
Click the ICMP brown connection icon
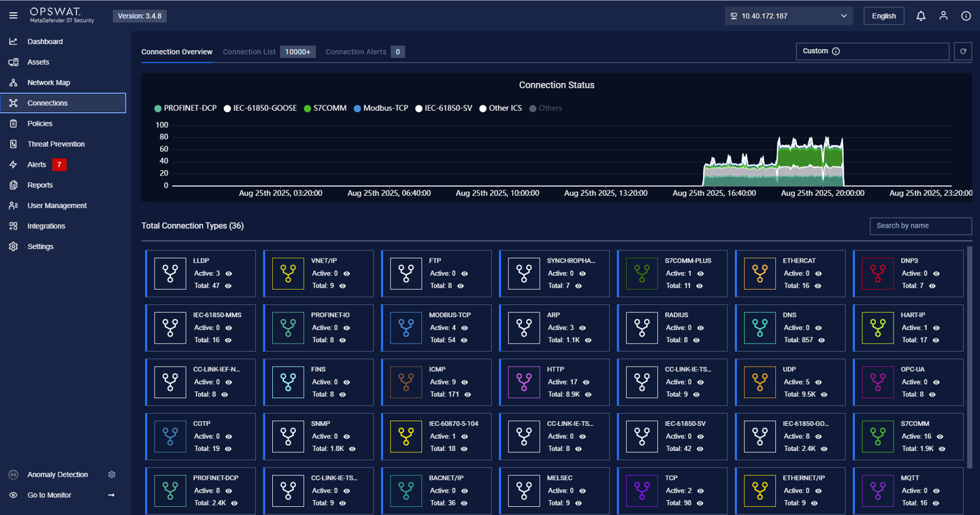point(406,382)
